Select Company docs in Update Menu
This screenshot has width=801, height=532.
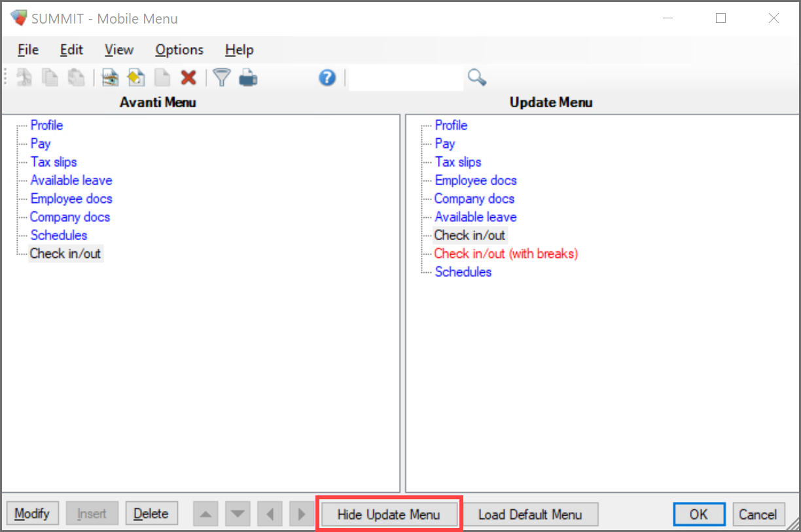(x=474, y=198)
